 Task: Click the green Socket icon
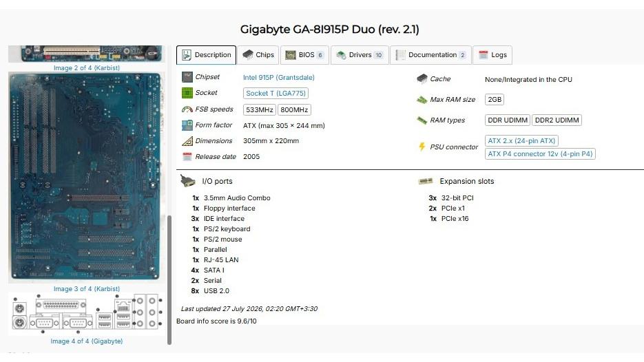tap(187, 93)
